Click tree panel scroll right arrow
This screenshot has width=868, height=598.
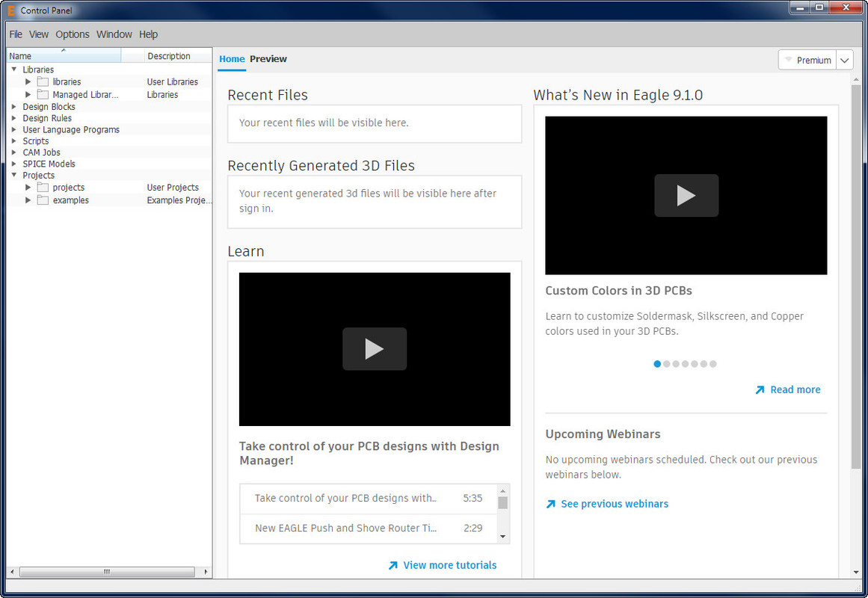pos(206,571)
